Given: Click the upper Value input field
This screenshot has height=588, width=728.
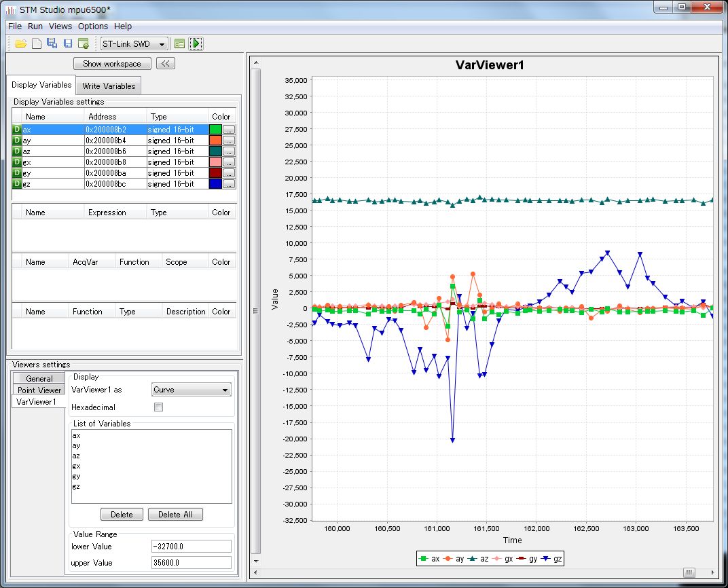Looking at the screenshot, I should [192, 563].
